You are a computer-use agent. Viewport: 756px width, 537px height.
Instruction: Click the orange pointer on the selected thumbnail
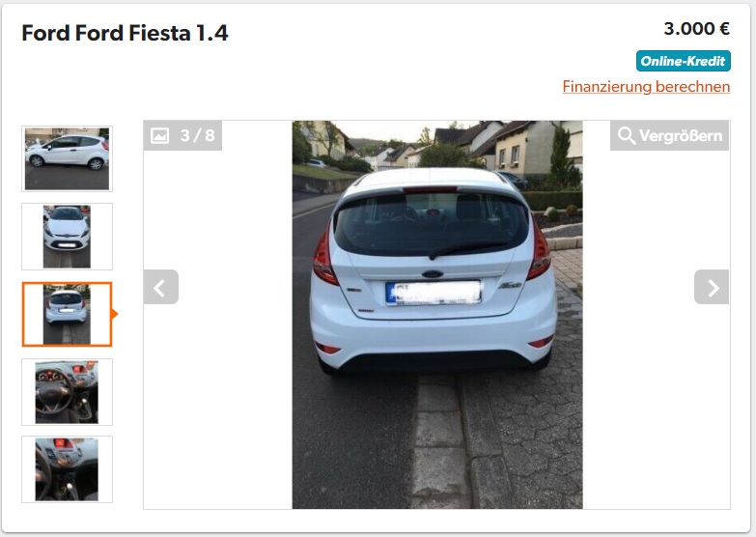(x=115, y=314)
